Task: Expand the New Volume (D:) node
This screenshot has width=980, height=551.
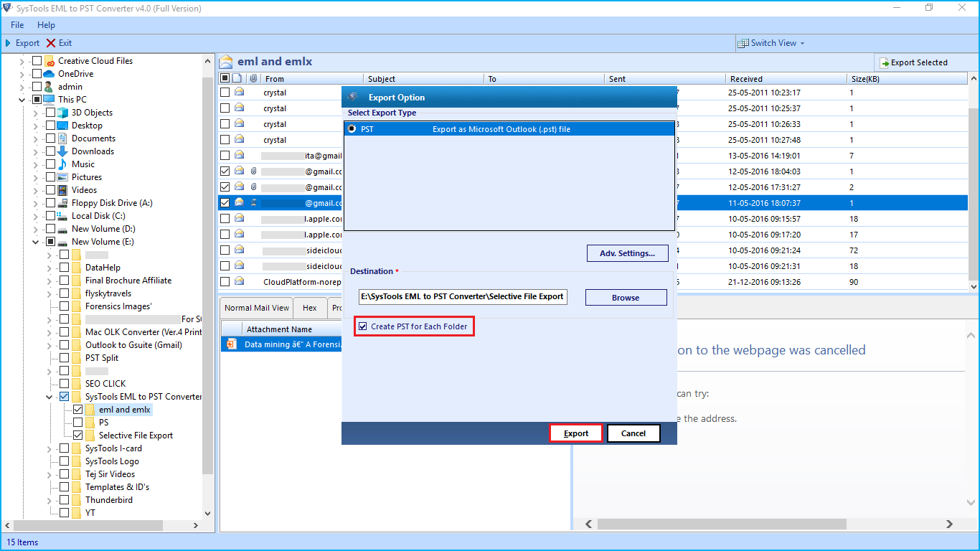Action: [x=36, y=229]
